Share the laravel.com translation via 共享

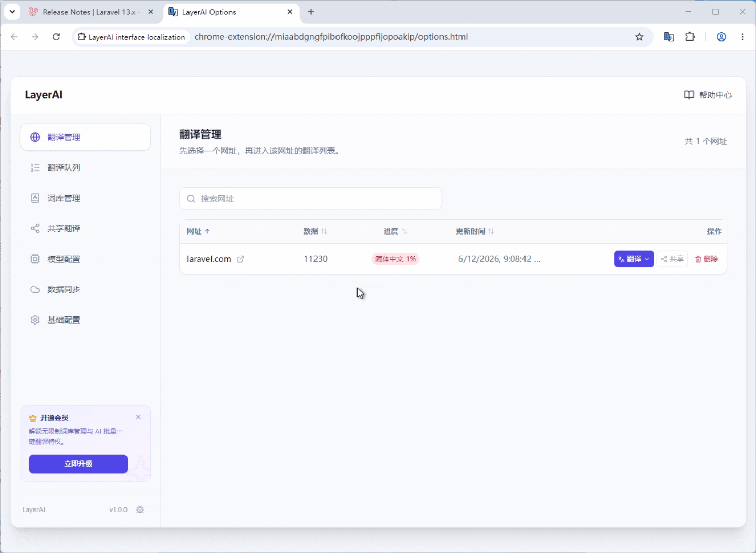click(672, 259)
